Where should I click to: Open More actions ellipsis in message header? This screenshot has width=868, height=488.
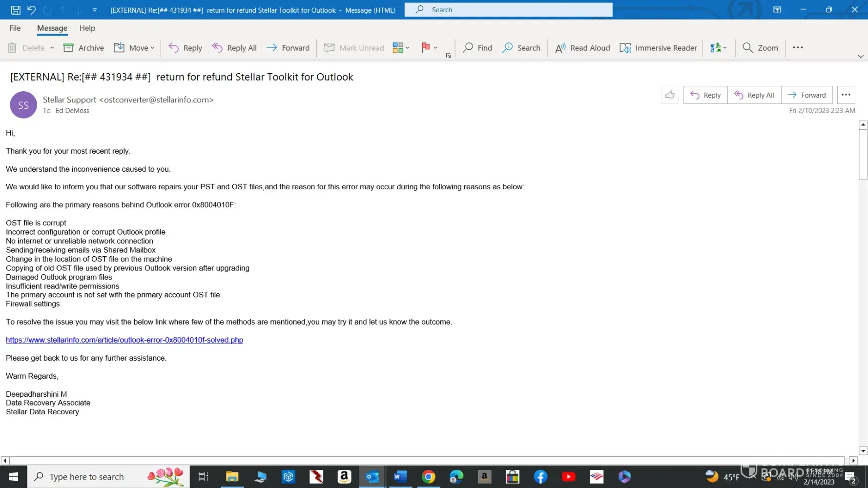(846, 95)
